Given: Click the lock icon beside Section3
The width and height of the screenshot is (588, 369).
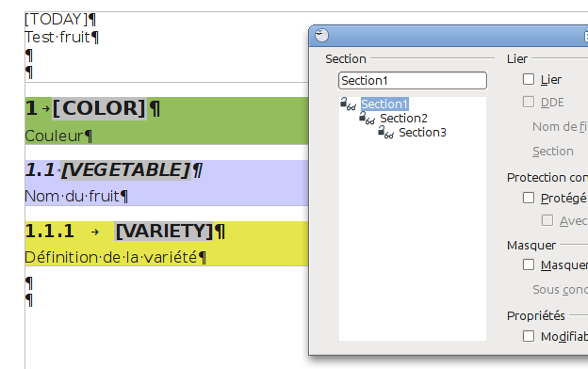Looking at the screenshot, I should (x=381, y=130).
